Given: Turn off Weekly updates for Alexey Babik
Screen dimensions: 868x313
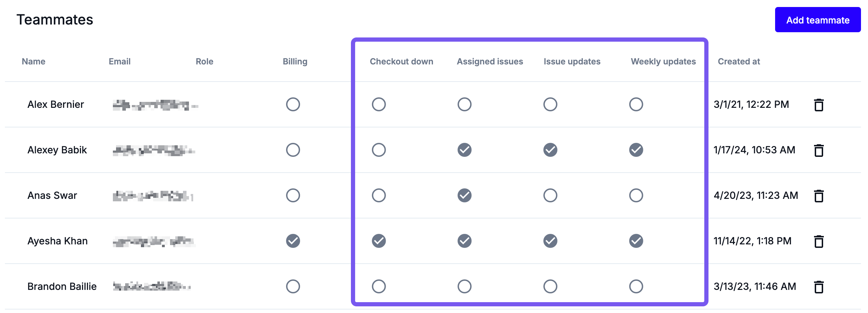Looking at the screenshot, I should 636,150.
